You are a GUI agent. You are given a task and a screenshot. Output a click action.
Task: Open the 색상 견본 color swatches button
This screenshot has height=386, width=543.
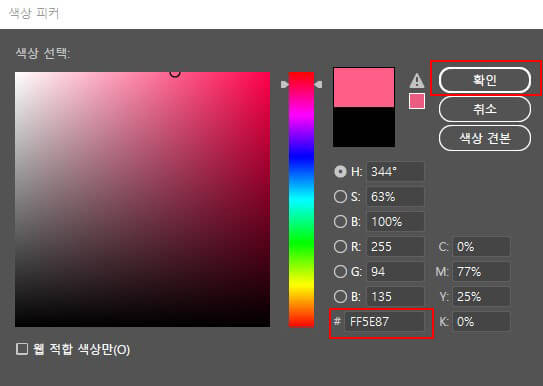(484, 138)
